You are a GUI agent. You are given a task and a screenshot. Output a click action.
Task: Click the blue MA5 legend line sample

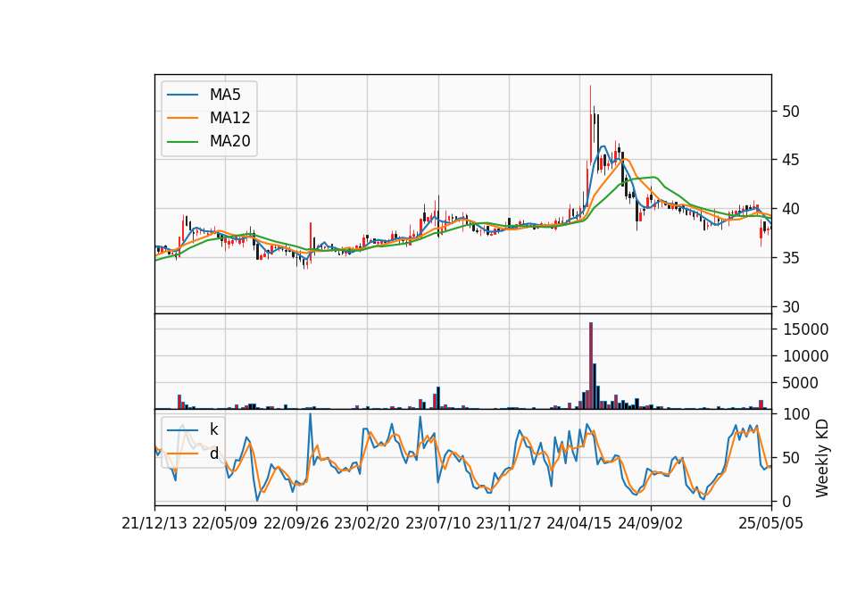click(x=182, y=95)
